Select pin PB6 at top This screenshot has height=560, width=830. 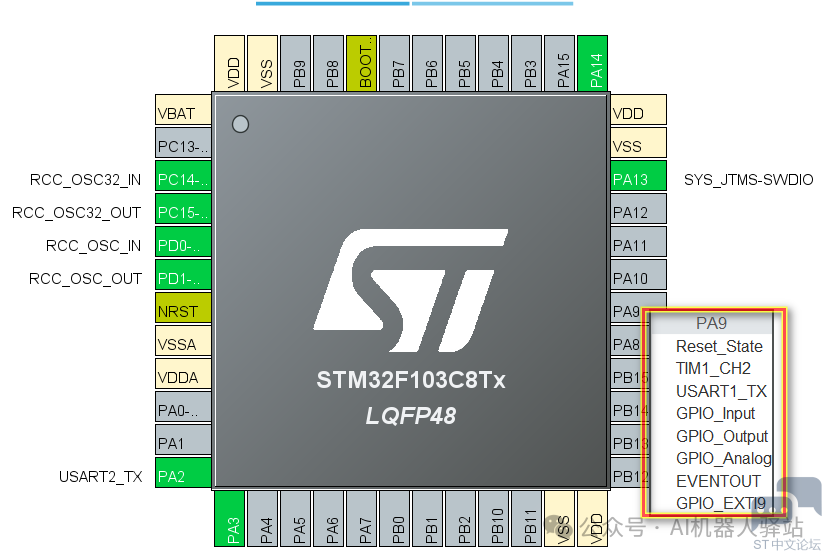(x=428, y=64)
